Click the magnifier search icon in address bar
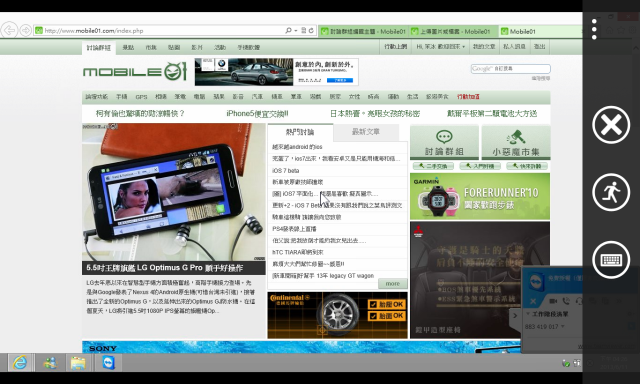Image resolution: width=640 pixels, height=384 pixels. [x=289, y=30]
